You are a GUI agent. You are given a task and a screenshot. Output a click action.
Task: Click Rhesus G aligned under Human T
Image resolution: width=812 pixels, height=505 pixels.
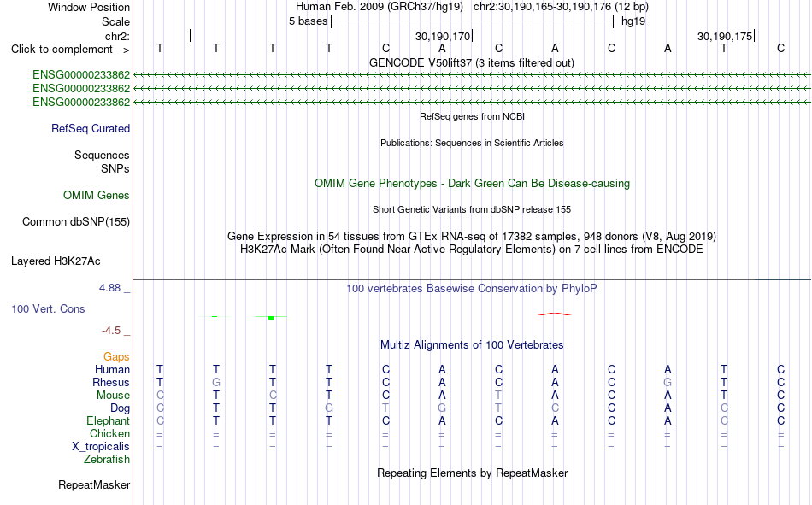pyautogui.click(x=216, y=382)
